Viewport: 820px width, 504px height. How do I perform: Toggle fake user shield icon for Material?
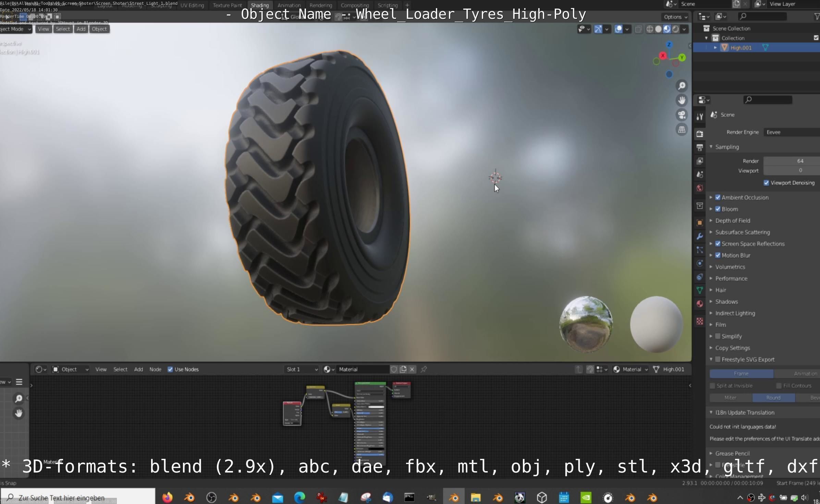(394, 369)
